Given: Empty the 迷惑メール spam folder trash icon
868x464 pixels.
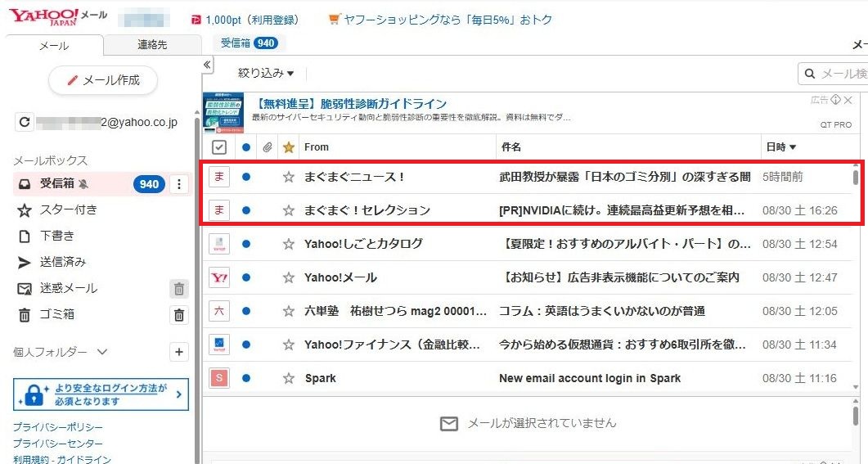Looking at the screenshot, I should (x=179, y=289).
